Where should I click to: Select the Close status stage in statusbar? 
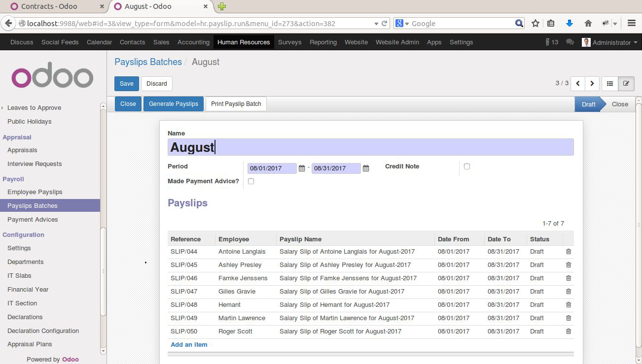[x=620, y=104]
